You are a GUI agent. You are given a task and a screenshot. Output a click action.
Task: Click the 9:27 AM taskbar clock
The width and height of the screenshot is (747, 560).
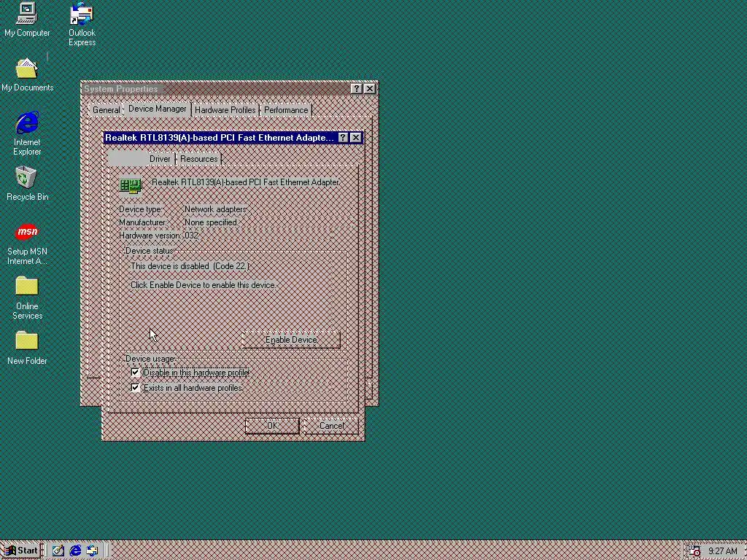(x=722, y=551)
